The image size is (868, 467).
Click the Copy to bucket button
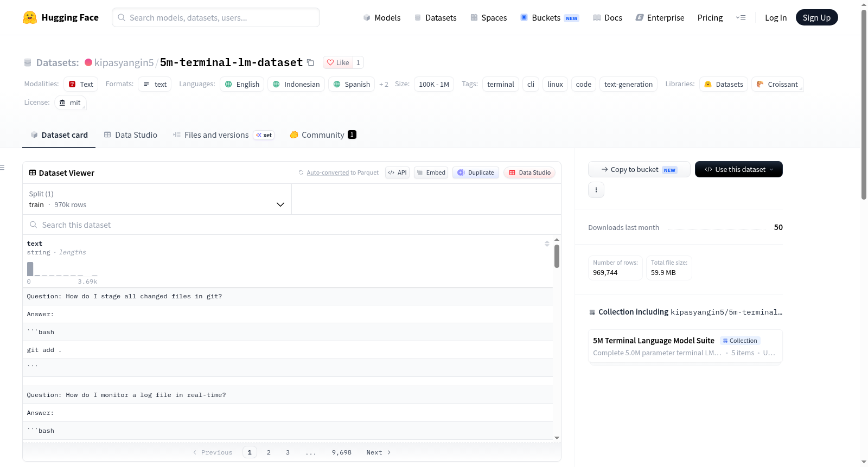pos(639,169)
